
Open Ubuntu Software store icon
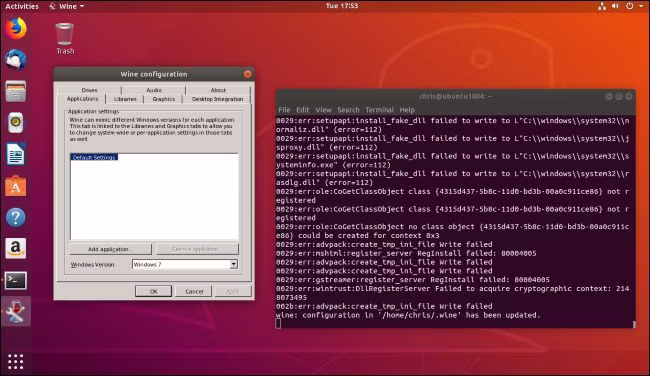[x=16, y=186]
